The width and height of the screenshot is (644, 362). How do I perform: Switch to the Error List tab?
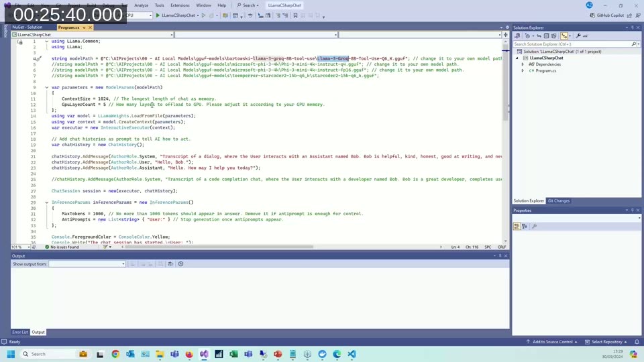pyautogui.click(x=19, y=332)
